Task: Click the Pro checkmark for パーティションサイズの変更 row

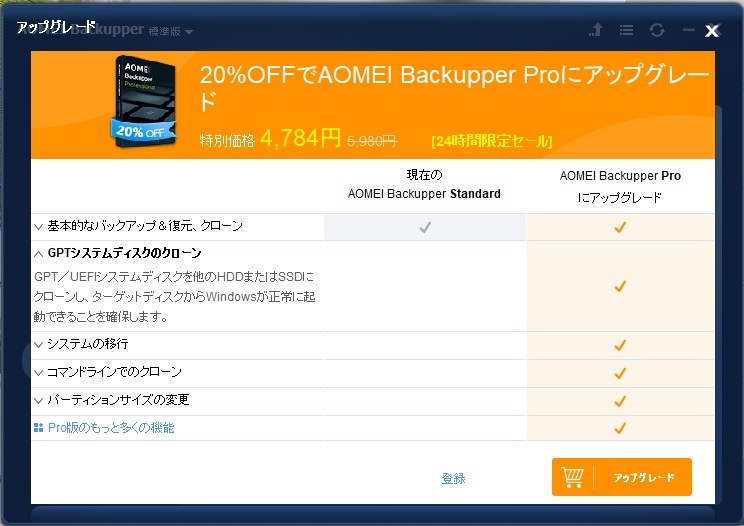Action: pyautogui.click(x=620, y=401)
